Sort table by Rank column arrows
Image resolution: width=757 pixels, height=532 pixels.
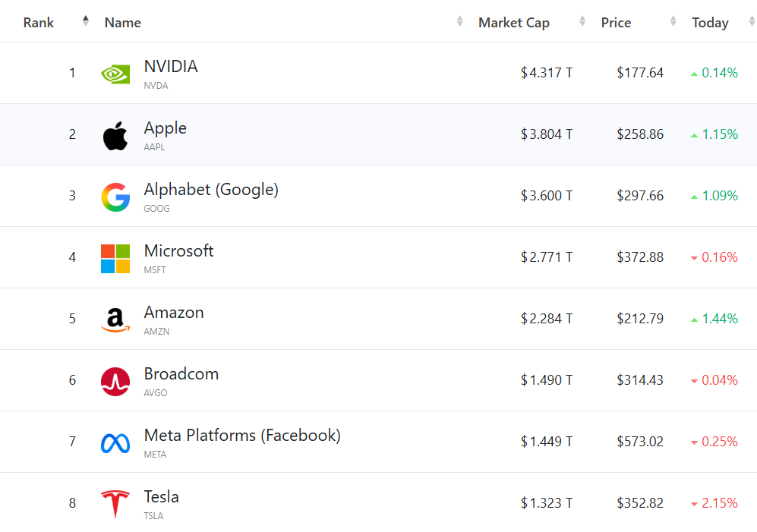tap(86, 22)
